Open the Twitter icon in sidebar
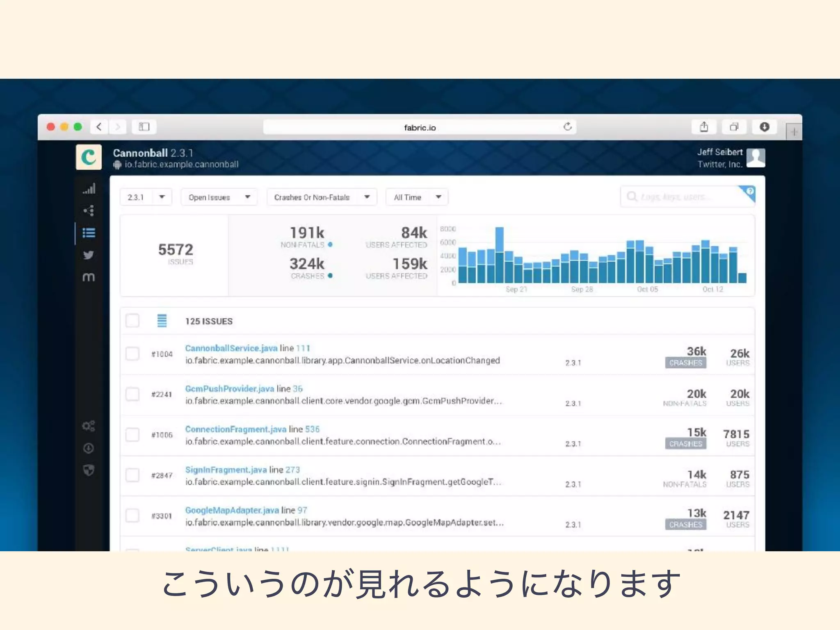Viewport: 840px width, 630px height. point(89,255)
